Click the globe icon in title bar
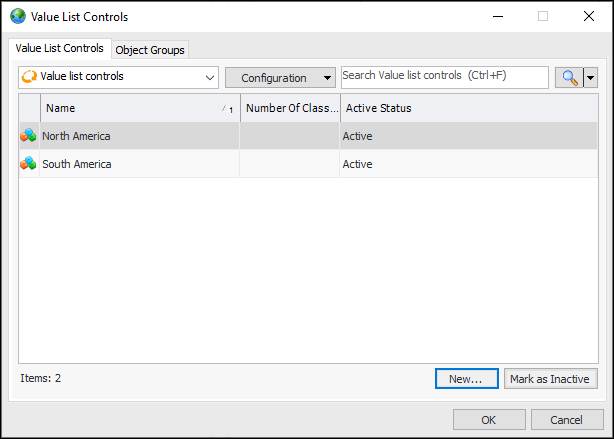 [18, 16]
